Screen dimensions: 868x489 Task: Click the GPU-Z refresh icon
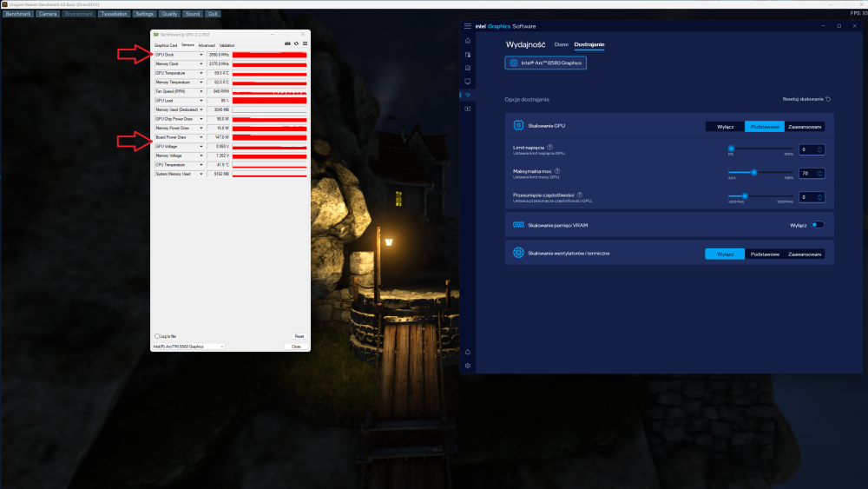click(x=296, y=43)
